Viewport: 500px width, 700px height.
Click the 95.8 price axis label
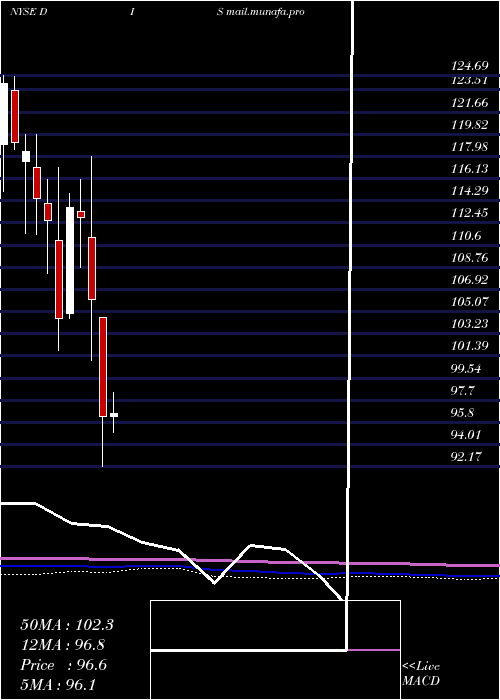[464, 412]
